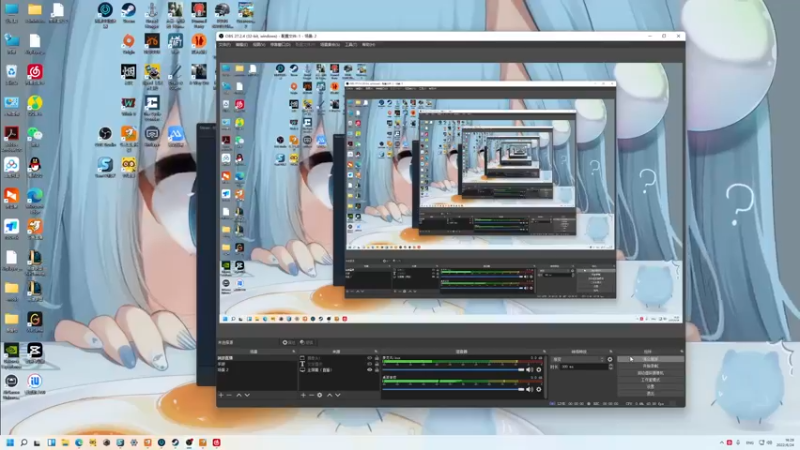
Task: Open the 停靠窗口 (Docks) menu in OBS
Action: point(280,45)
